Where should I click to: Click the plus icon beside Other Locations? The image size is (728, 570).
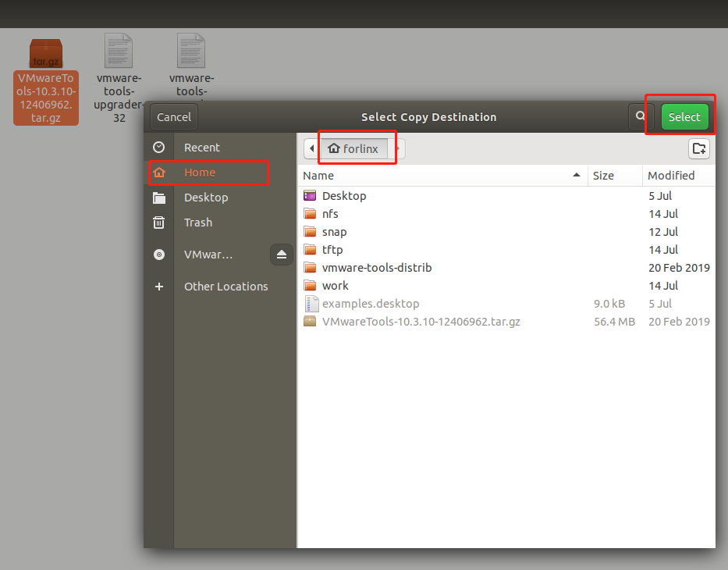[159, 287]
